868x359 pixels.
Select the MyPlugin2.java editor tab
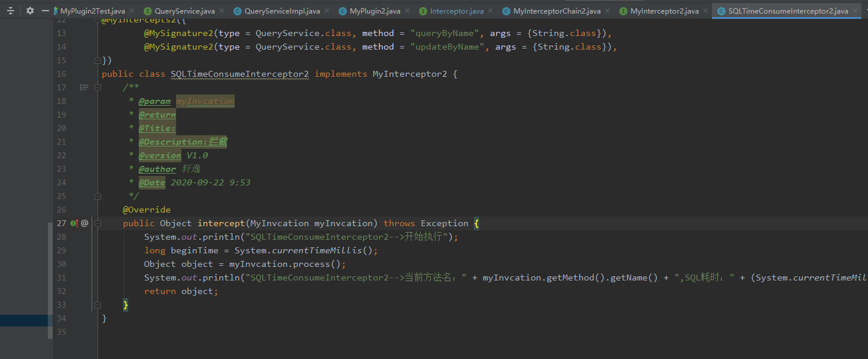(375, 11)
